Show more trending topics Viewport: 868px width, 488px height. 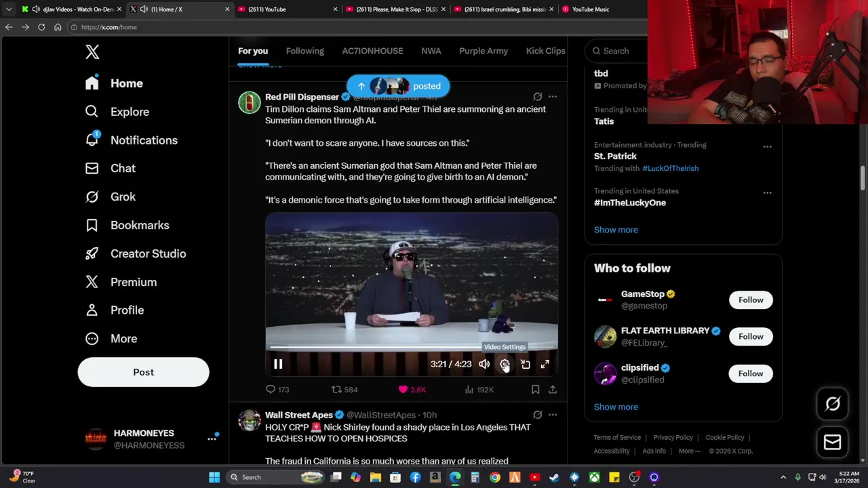click(616, 230)
